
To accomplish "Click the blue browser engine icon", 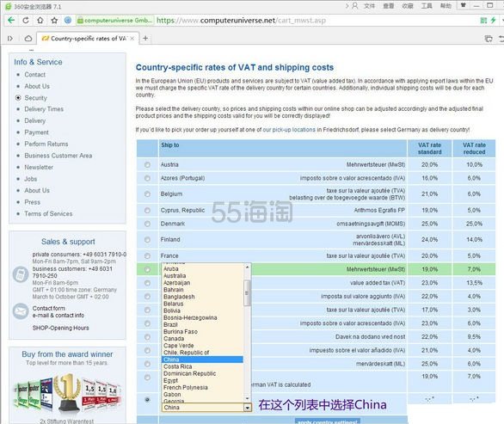I will point(68,21).
